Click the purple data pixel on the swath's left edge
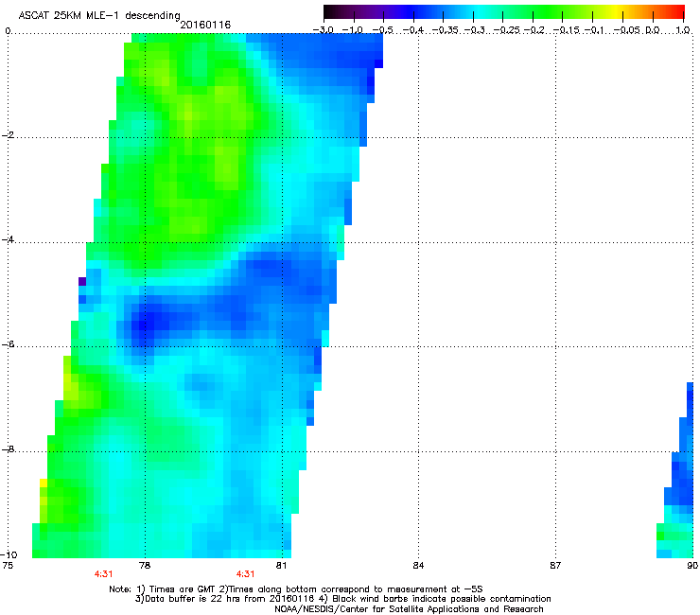Viewport: 700px width, 615px height. [x=82, y=281]
